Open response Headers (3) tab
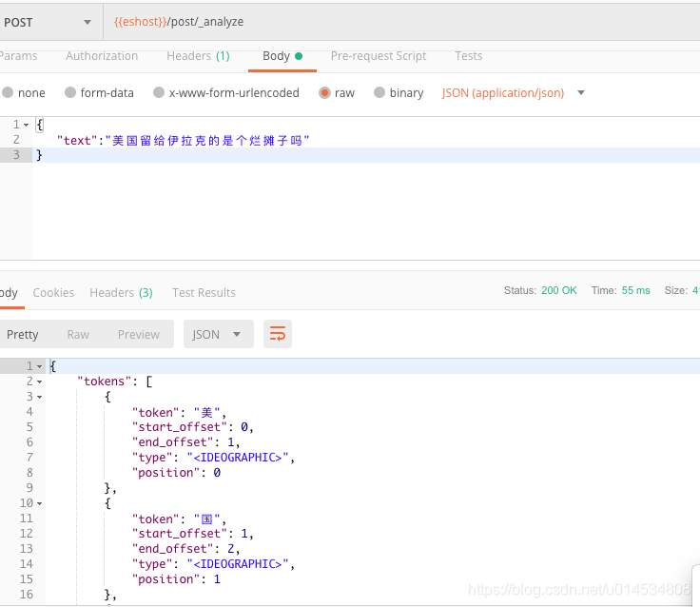 [121, 292]
